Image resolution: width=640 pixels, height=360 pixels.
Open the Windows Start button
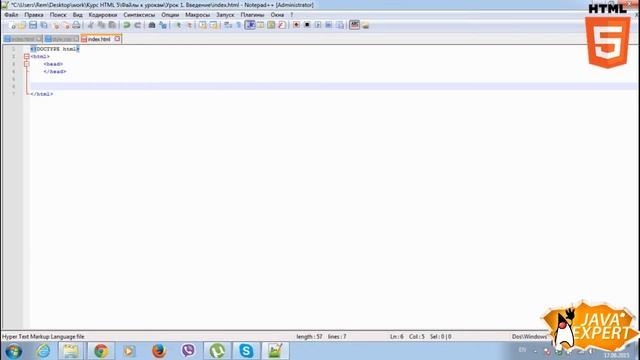pos(13,351)
